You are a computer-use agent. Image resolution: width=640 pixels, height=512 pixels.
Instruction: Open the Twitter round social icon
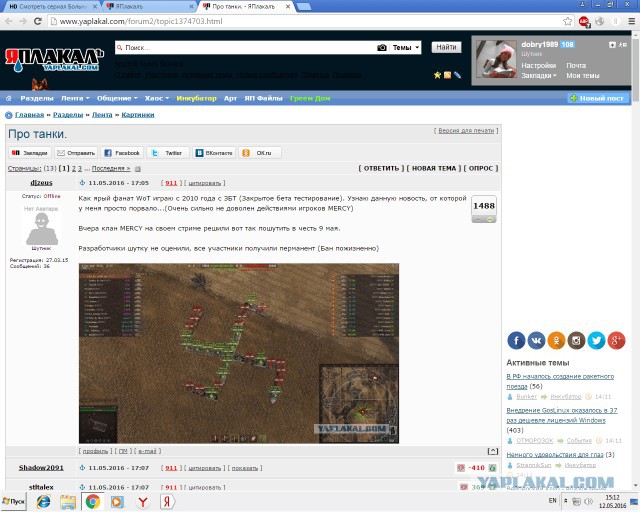coord(596,341)
